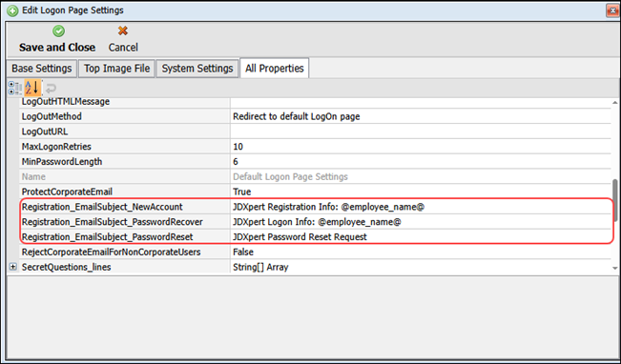This screenshot has height=364, width=621.
Task: Click the empty LogOutURL value field
Action: click(x=421, y=131)
